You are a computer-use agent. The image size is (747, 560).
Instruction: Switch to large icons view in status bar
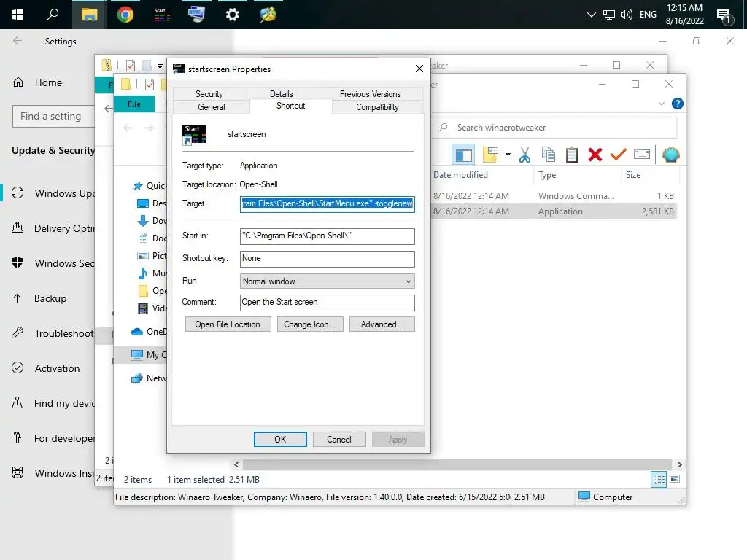click(x=675, y=479)
